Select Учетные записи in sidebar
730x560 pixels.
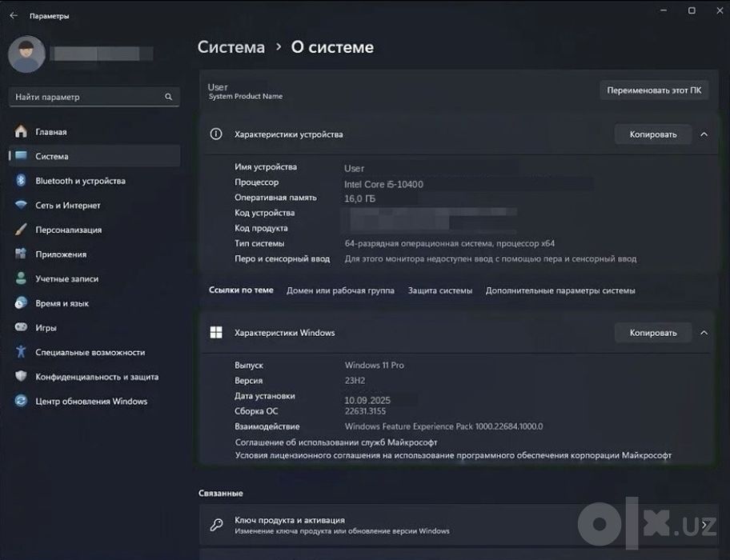(x=94, y=278)
